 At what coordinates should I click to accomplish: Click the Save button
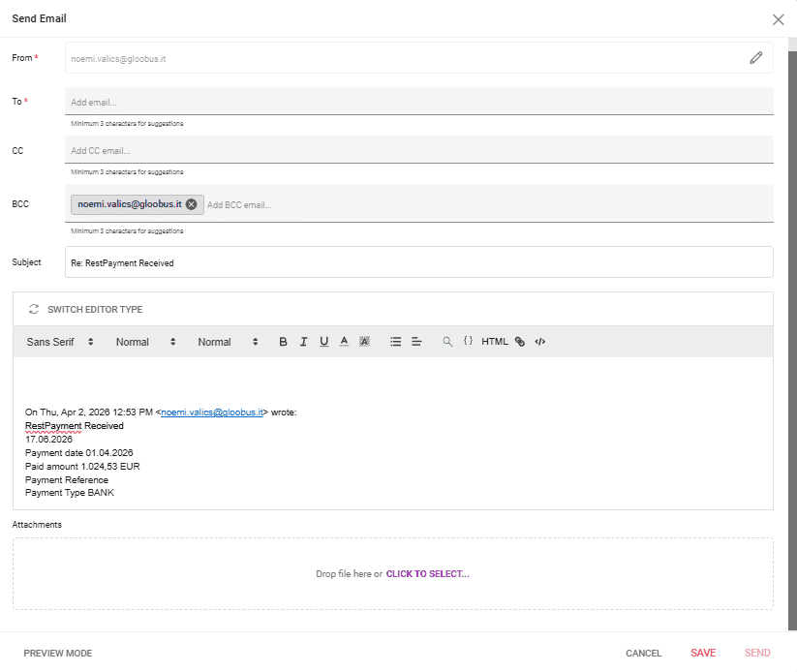click(703, 654)
